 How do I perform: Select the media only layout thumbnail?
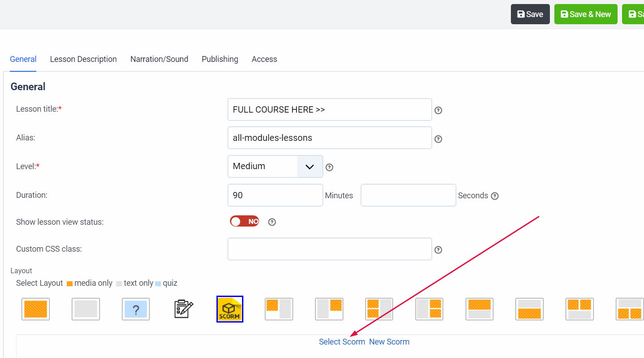click(x=35, y=309)
